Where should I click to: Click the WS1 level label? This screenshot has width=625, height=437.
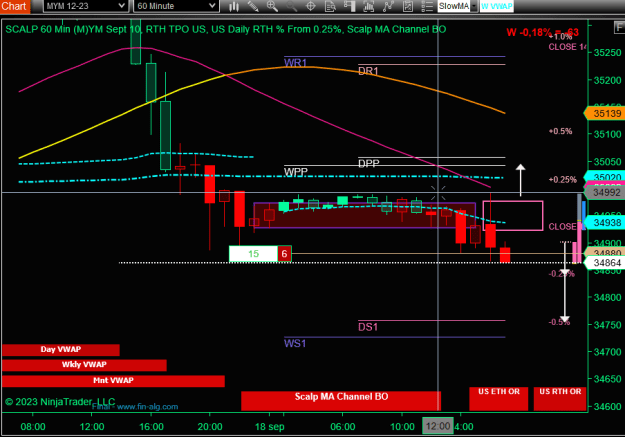(x=295, y=343)
